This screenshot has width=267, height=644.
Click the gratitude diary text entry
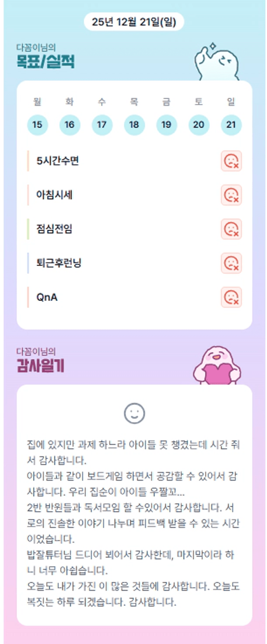coord(134,523)
